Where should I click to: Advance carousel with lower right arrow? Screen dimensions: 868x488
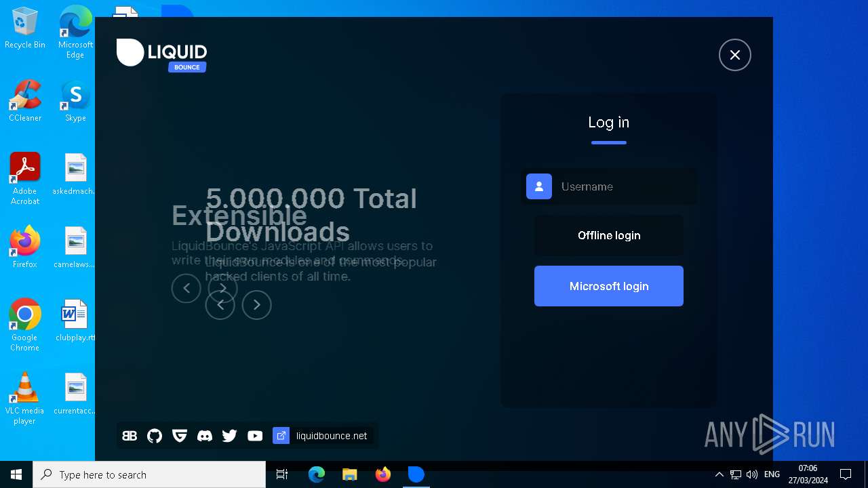point(257,305)
